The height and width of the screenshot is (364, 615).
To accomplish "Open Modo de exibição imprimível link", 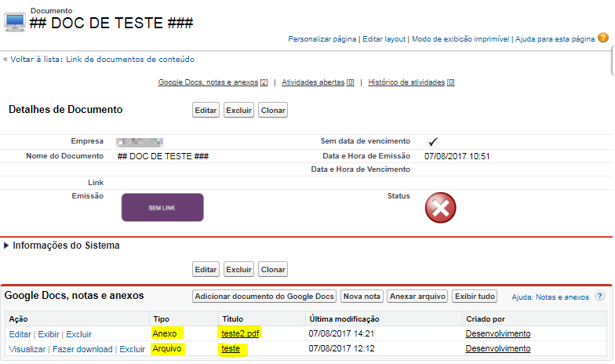I will (460, 39).
